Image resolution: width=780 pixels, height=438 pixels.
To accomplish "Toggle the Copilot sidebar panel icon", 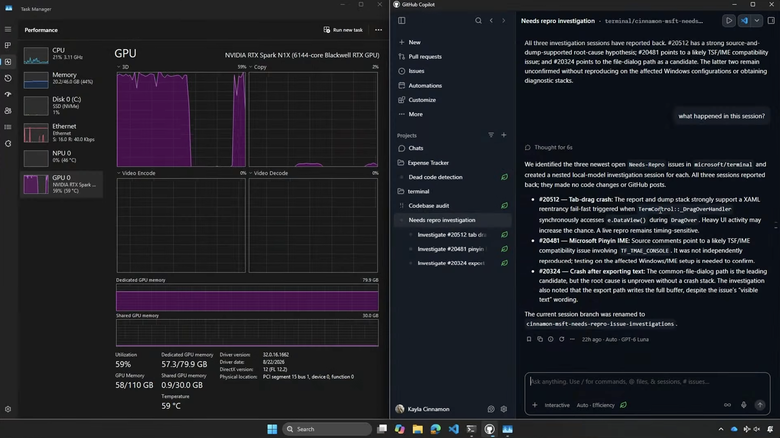I will [x=401, y=20].
